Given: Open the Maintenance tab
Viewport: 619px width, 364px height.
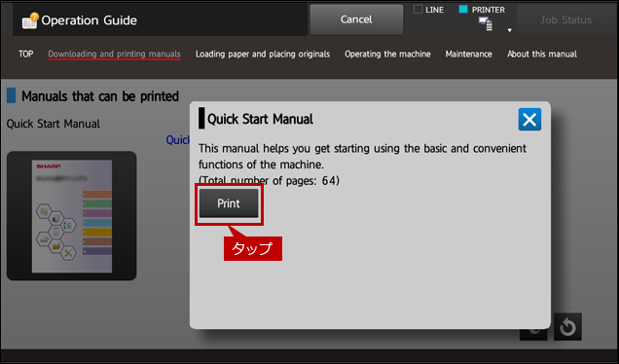Looking at the screenshot, I should click(x=468, y=55).
